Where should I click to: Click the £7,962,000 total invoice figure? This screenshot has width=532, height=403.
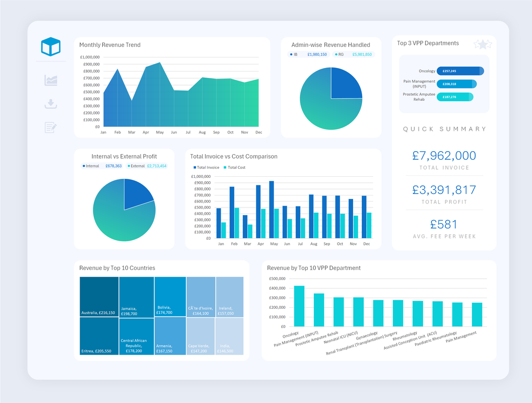click(x=444, y=155)
